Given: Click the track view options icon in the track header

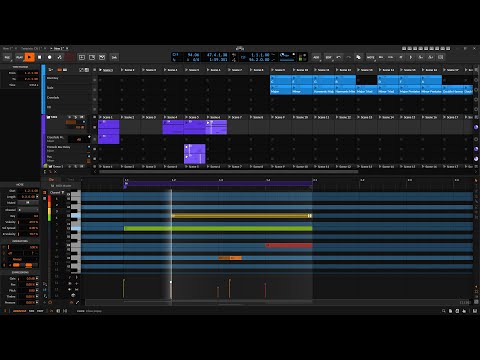Looking at the screenshot, I should coord(51,70).
